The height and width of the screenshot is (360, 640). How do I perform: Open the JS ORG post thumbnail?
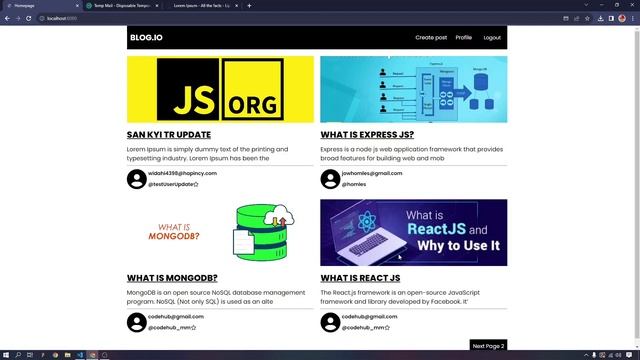point(220,89)
